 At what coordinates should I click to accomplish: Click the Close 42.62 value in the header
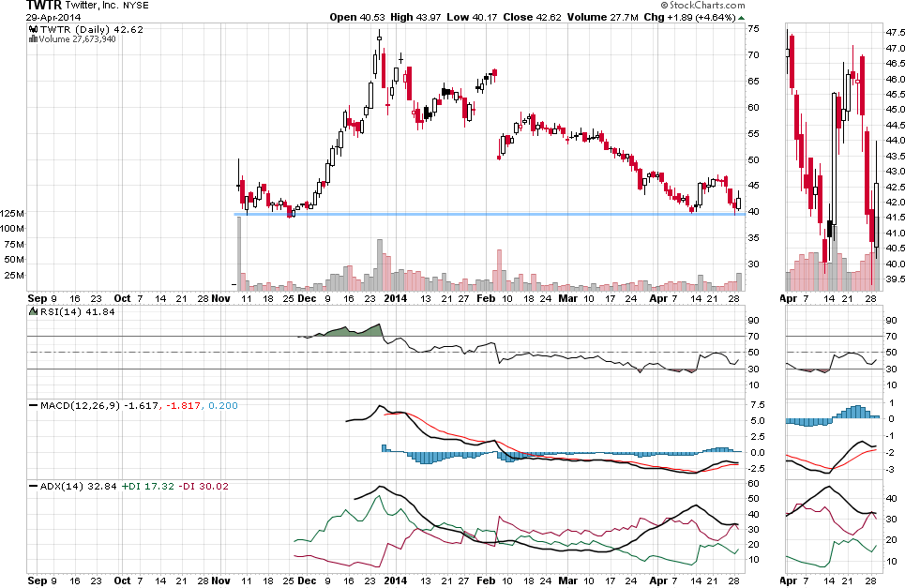532,17
